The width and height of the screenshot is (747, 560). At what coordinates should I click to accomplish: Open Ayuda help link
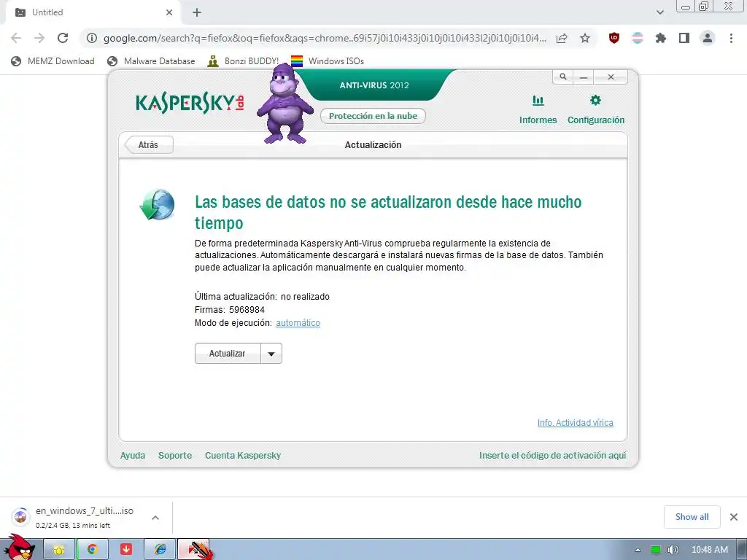tap(133, 455)
